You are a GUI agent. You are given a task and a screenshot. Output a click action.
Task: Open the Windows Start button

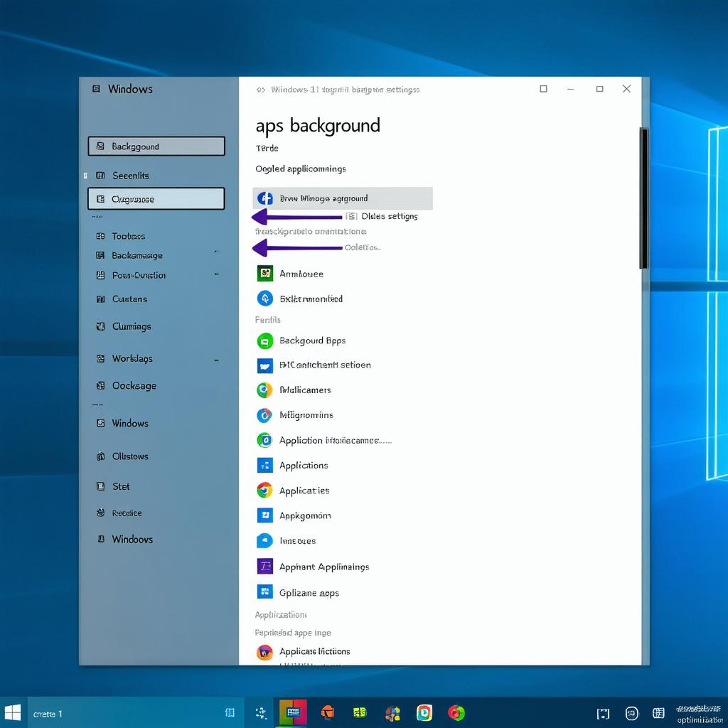pyautogui.click(x=13, y=713)
